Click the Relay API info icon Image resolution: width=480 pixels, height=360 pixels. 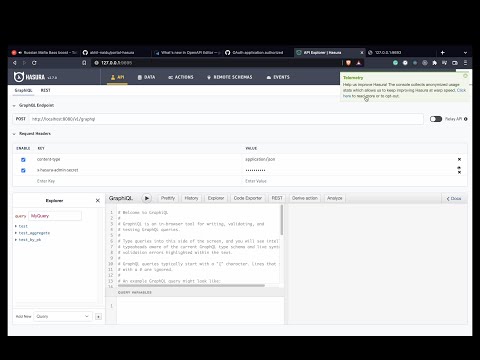tap(466, 119)
